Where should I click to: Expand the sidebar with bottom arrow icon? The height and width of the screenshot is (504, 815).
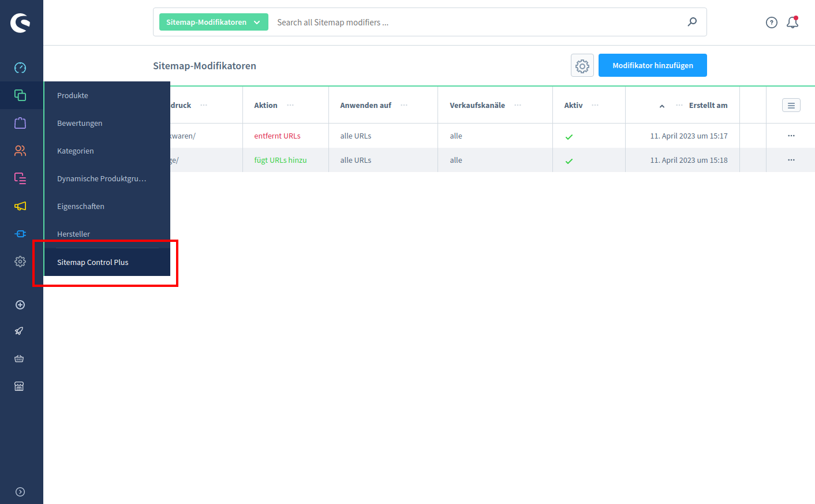tap(20, 492)
